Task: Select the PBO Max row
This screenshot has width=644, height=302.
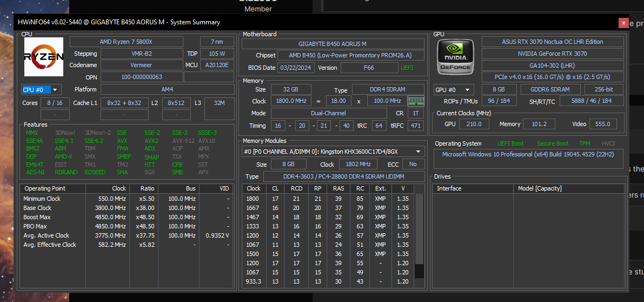Action: coord(127,226)
